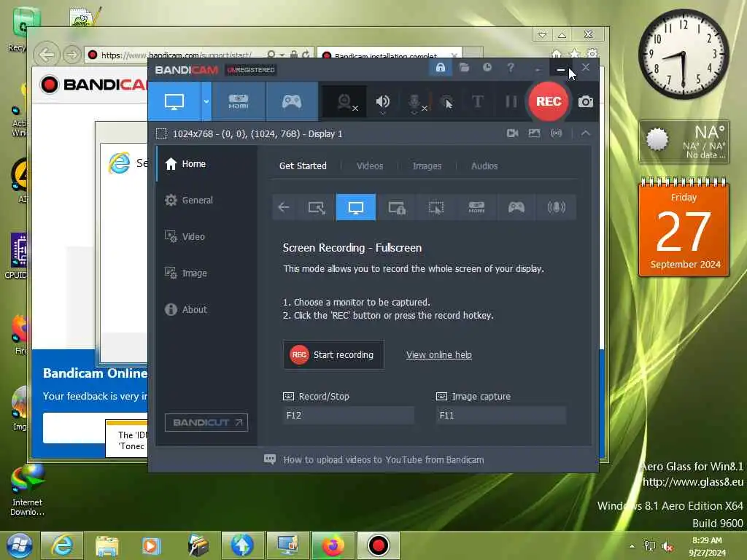This screenshot has height=560, width=747.
Task: Open General settings in sidebar
Action: (x=206, y=200)
